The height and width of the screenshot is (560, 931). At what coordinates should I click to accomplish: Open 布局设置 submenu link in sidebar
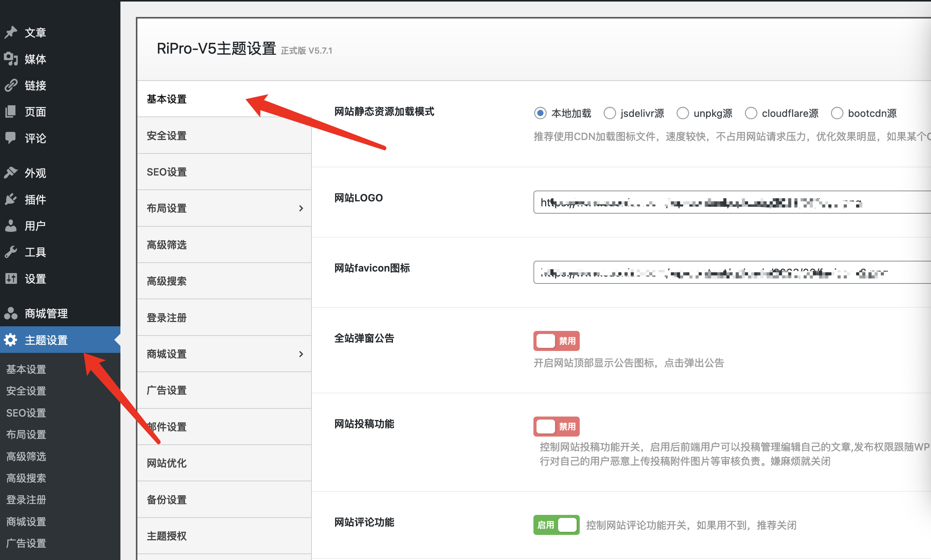(26, 434)
